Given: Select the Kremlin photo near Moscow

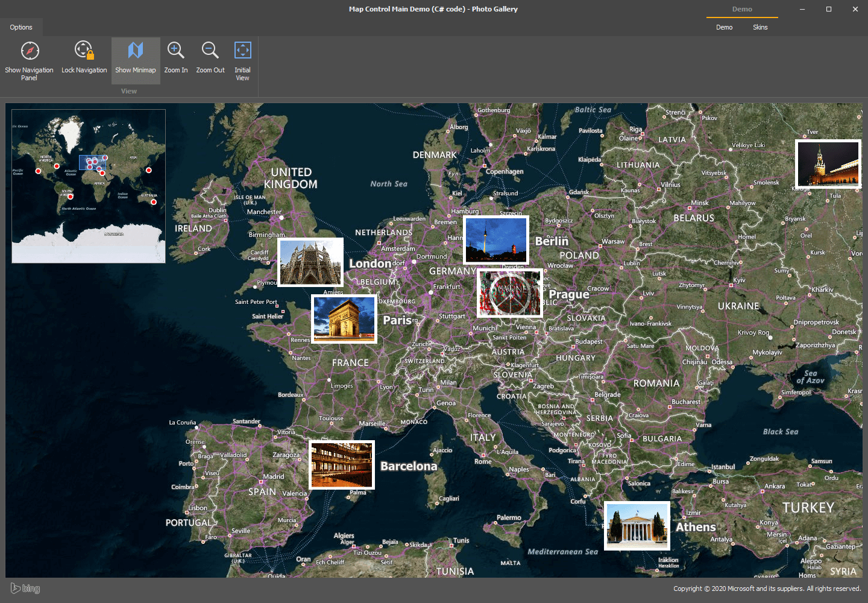Looking at the screenshot, I should click(828, 163).
